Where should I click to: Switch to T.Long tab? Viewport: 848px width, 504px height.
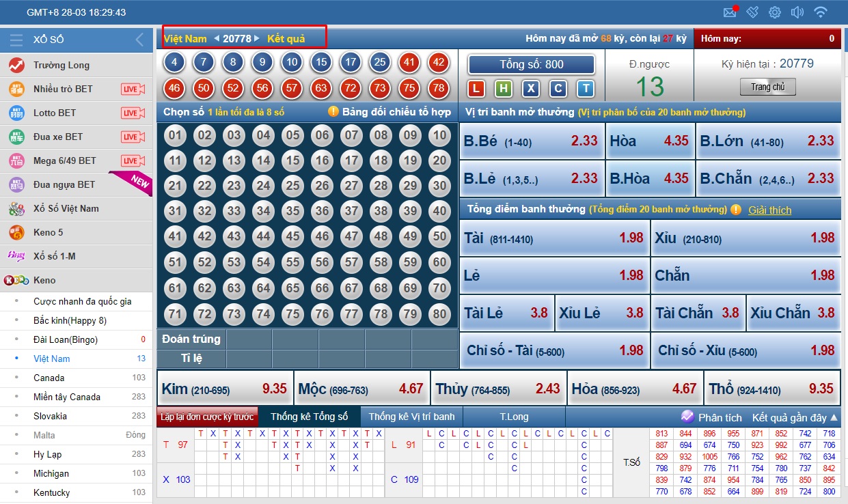point(514,417)
